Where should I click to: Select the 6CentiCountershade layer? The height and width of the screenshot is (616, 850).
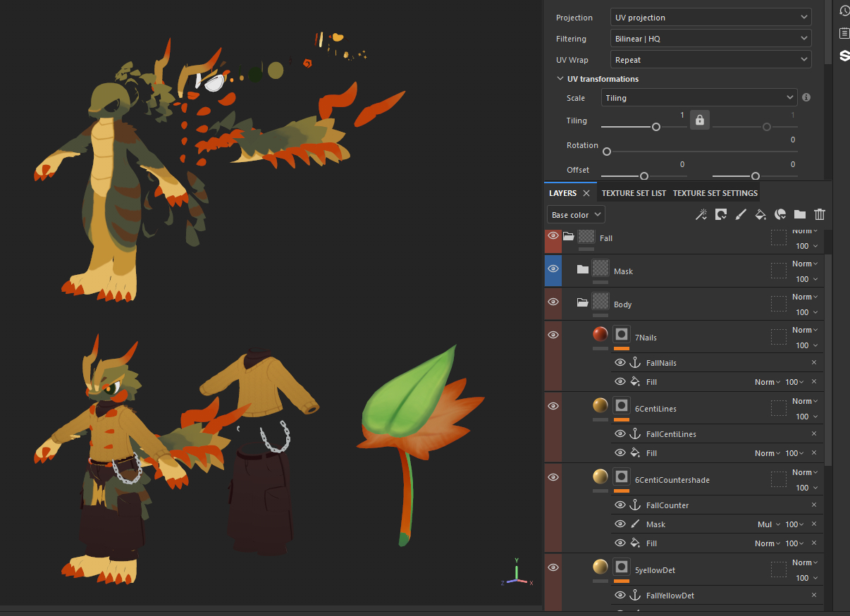point(672,480)
